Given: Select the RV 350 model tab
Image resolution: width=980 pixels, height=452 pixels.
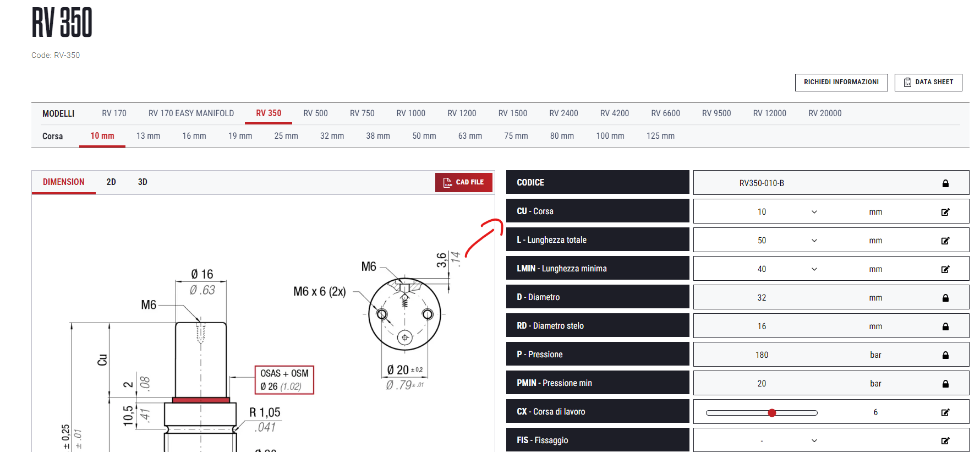Looking at the screenshot, I should [269, 113].
